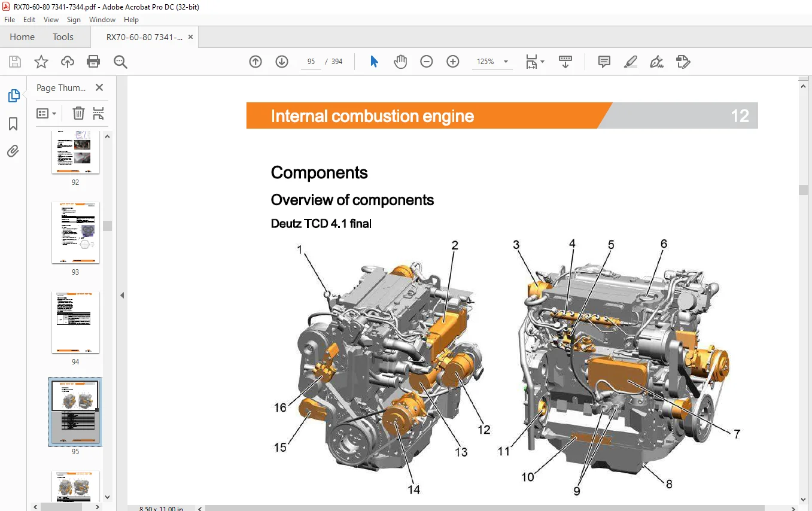Bookmark document with the star icon
This screenshot has height=511, width=812.
[x=41, y=62]
